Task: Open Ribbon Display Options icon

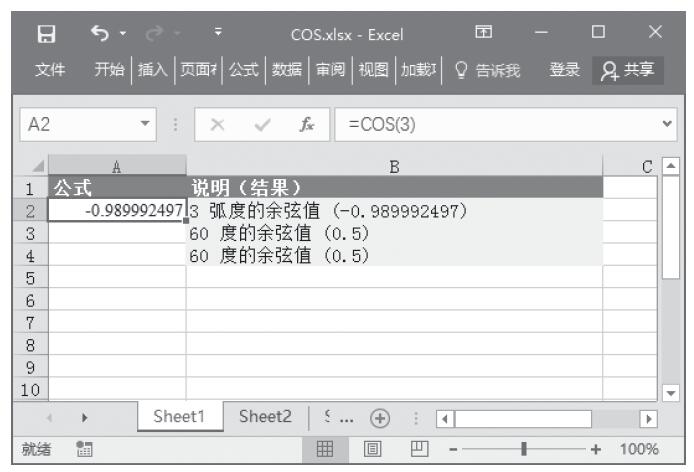Action: coord(483,34)
